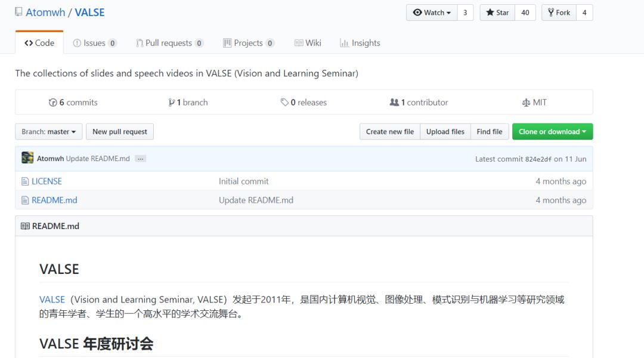The height and width of the screenshot is (358, 644).
Task: View the 1 contributor page
Action: pos(419,103)
